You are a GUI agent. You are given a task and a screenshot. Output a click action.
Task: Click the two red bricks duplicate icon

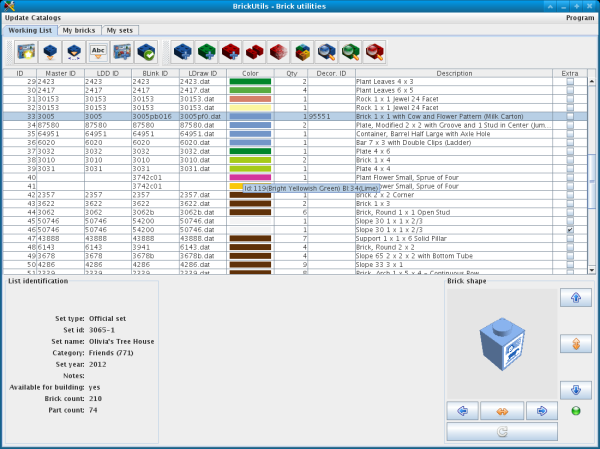point(254,52)
